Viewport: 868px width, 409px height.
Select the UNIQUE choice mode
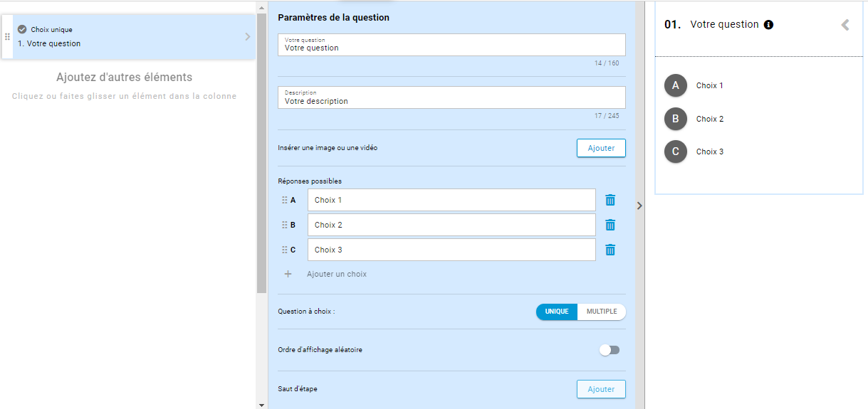click(x=557, y=312)
